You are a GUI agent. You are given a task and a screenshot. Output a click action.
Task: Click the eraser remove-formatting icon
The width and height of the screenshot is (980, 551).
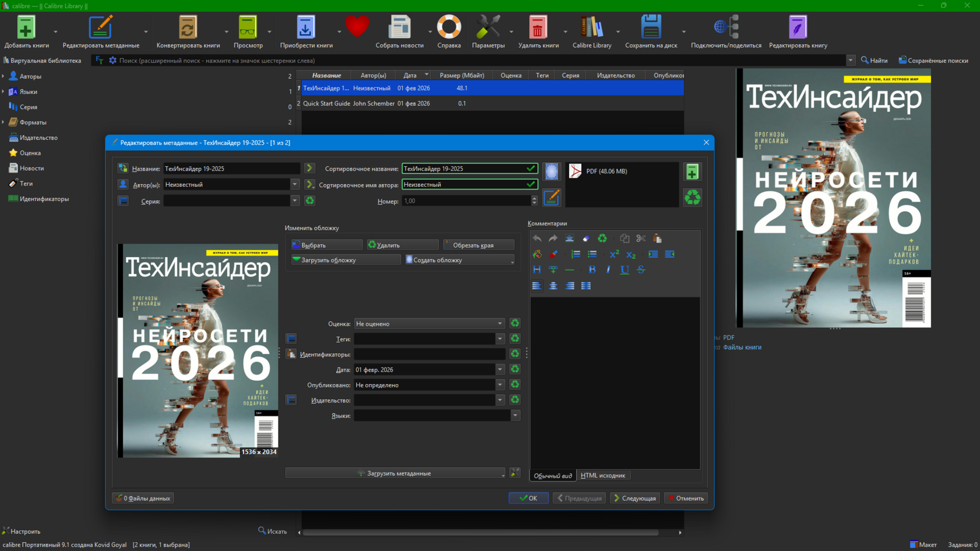point(586,238)
